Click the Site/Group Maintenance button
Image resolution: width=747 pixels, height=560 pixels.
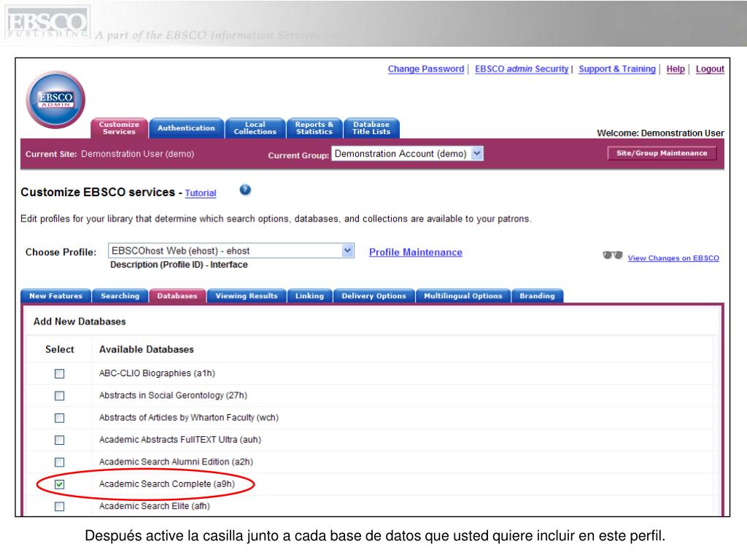coord(662,153)
